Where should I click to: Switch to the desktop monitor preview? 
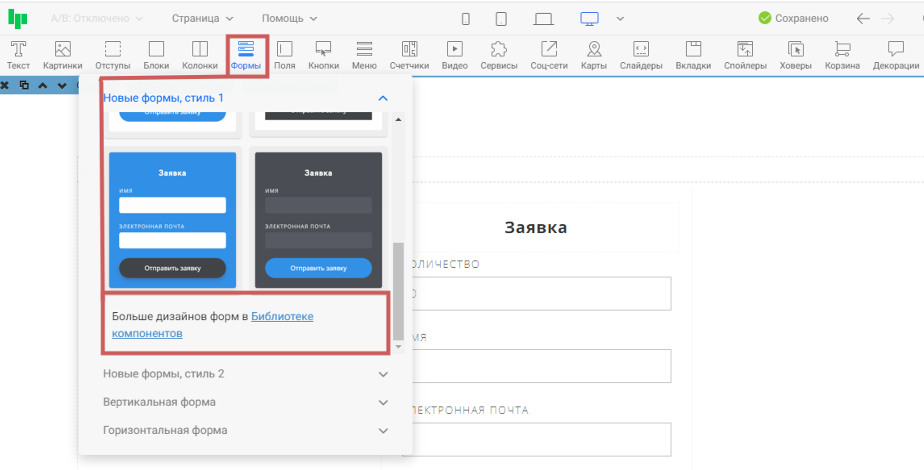point(590,18)
